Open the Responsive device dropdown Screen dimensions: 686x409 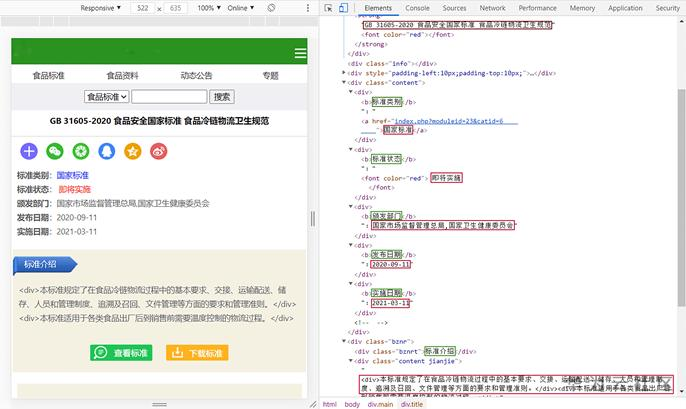(x=101, y=8)
